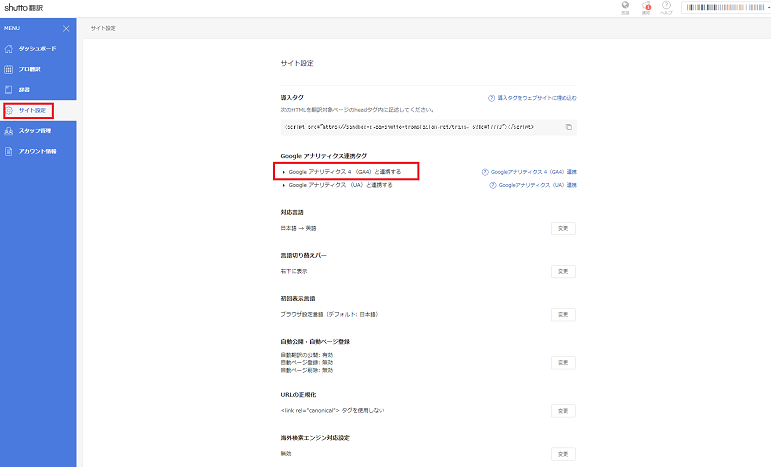Copy the script tag with clipboard icon

pos(569,127)
